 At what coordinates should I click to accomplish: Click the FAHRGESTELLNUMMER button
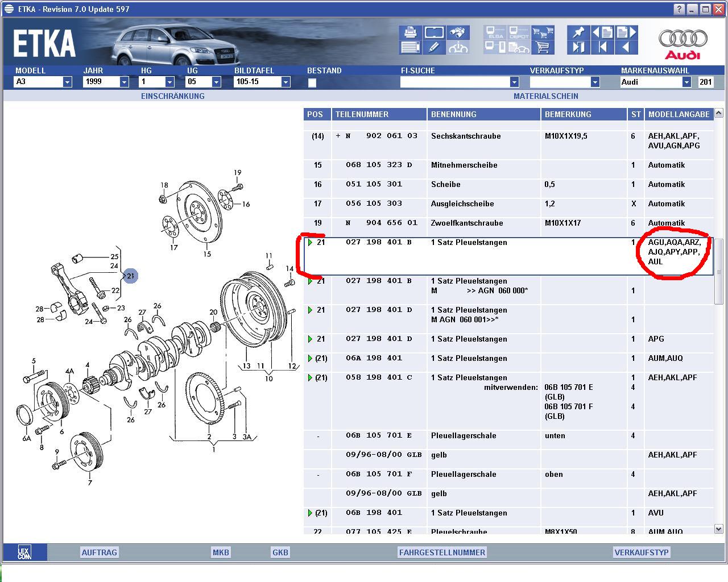pyautogui.click(x=442, y=552)
